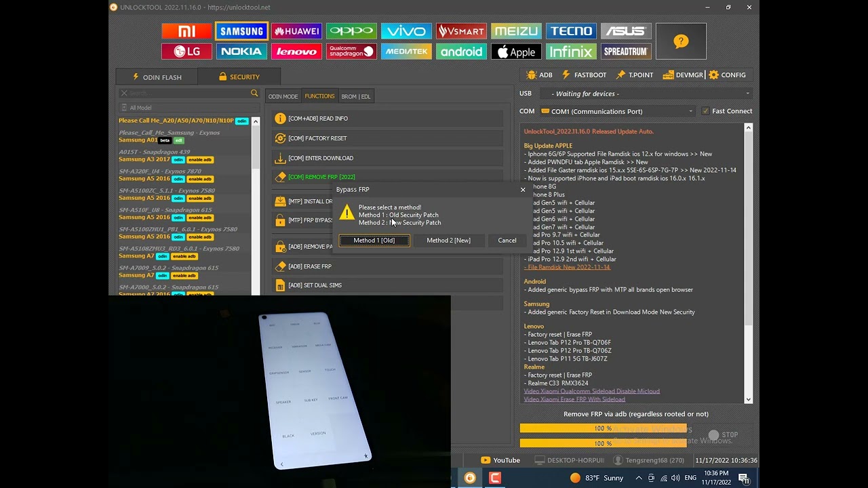Select Please Call Me_A20/A50/A70 model entry
This screenshot has width=868, height=488.
tap(184, 121)
